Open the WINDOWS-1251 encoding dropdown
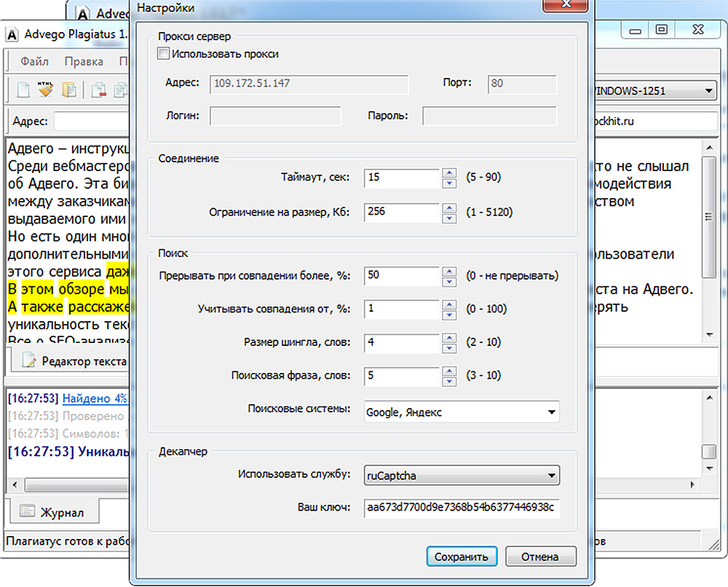The height and width of the screenshot is (587, 728). click(x=708, y=91)
